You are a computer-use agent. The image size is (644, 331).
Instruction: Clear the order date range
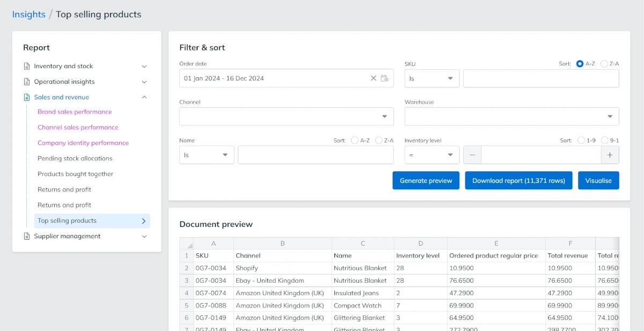[374, 78]
